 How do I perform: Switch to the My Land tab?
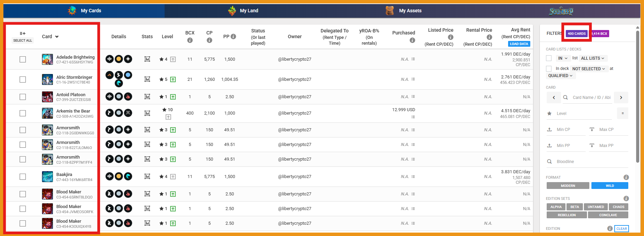243,11
